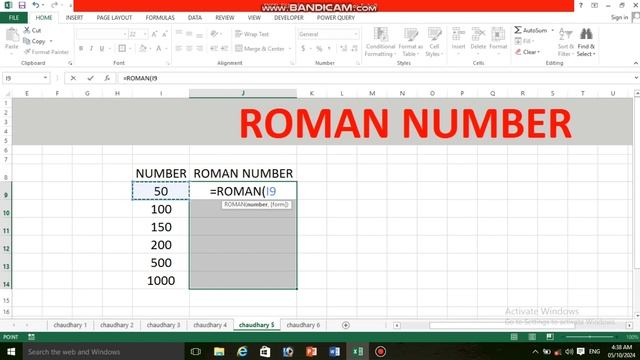Screen dimensions: 640x360
Task: Open the font size dropdown
Action: [x=145, y=34]
